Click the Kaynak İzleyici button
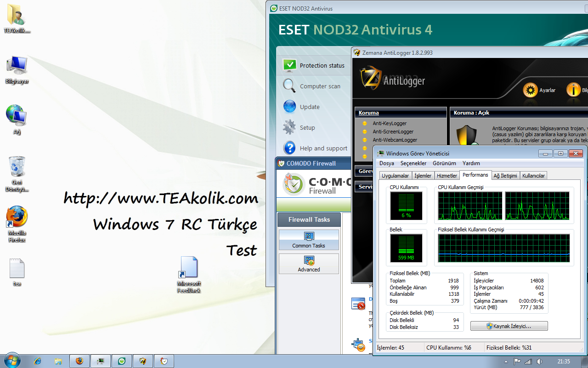 point(509,326)
